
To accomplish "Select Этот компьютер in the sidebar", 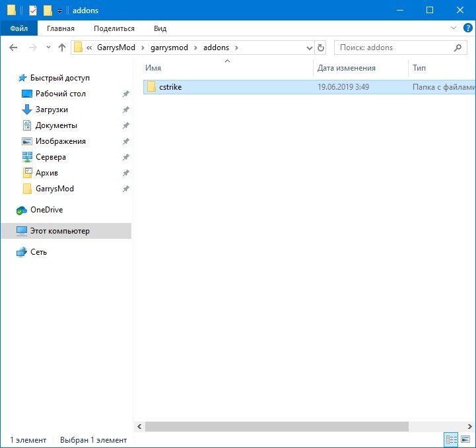I will tap(66, 231).
